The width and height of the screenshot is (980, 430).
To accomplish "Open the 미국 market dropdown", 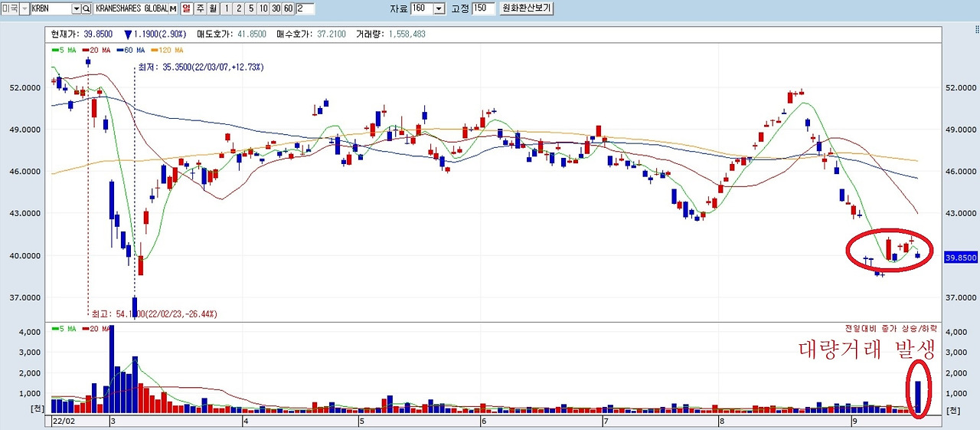I will click(24, 8).
